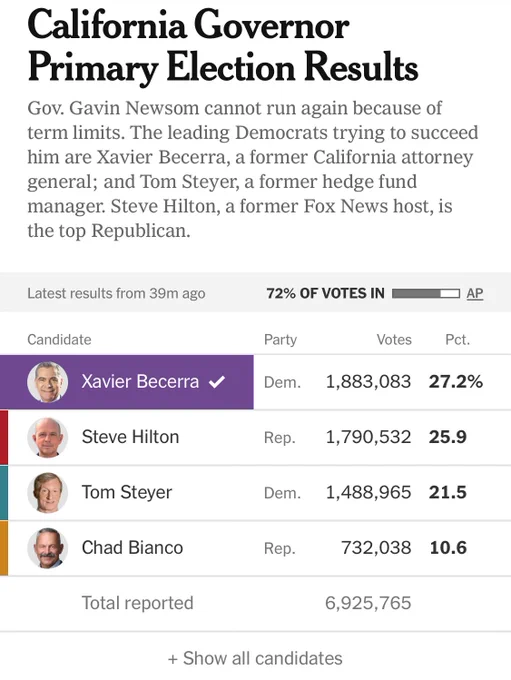The image size is (511, 680).
Task: Click the Votes column header
Action: [x=394, y=339]
